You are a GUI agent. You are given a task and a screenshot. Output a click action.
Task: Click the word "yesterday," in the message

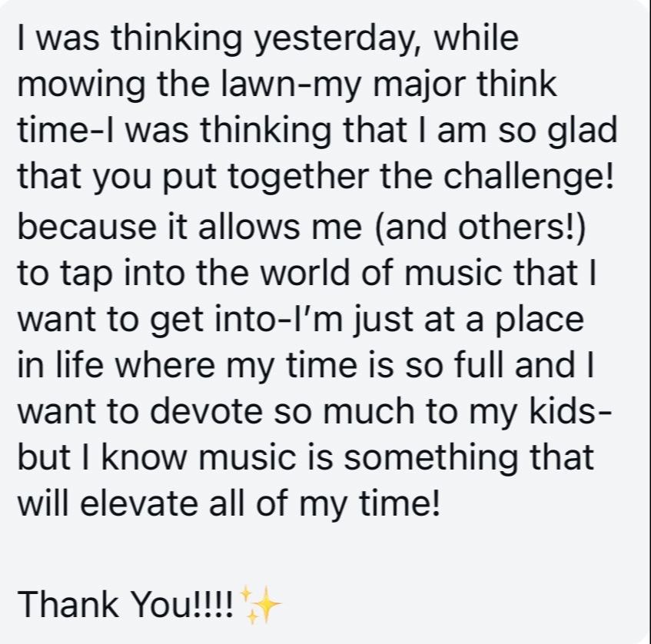click(x=337, y=39)
